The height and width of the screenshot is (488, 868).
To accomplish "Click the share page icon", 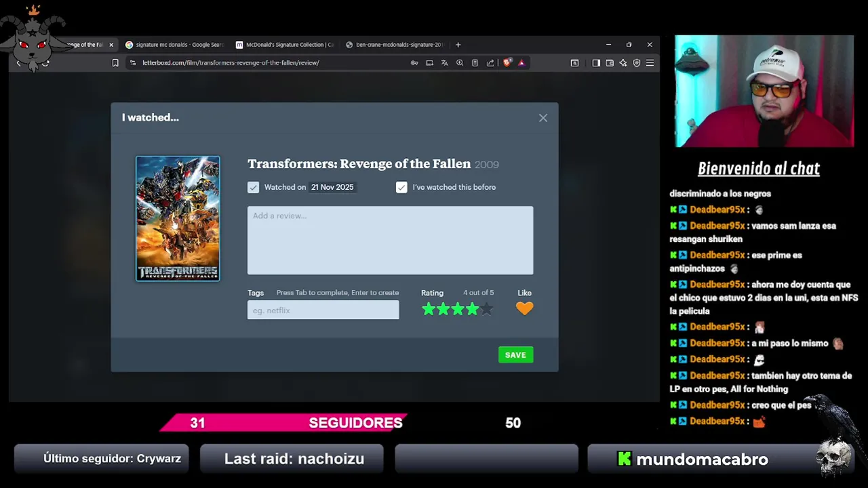I will (490, 63).
